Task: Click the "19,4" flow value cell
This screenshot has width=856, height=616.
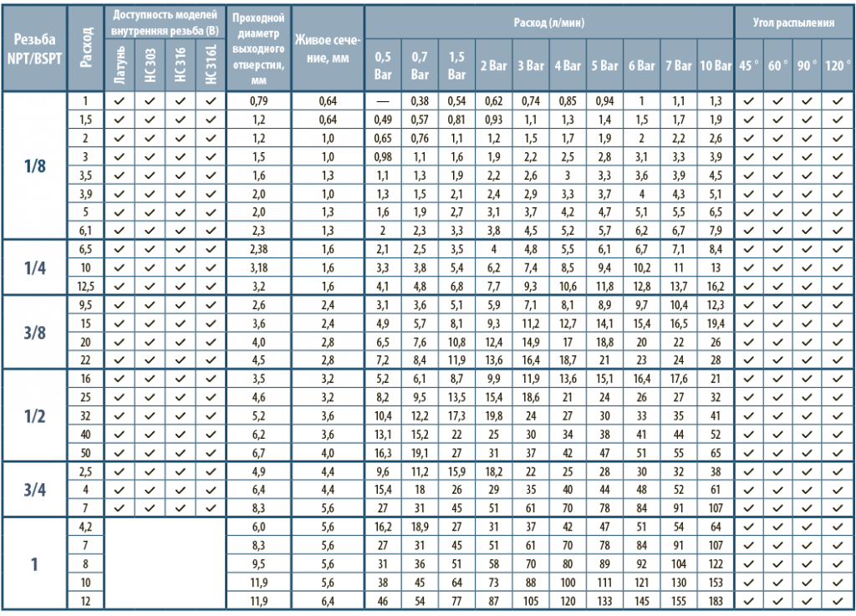Action: pos(716,323)
